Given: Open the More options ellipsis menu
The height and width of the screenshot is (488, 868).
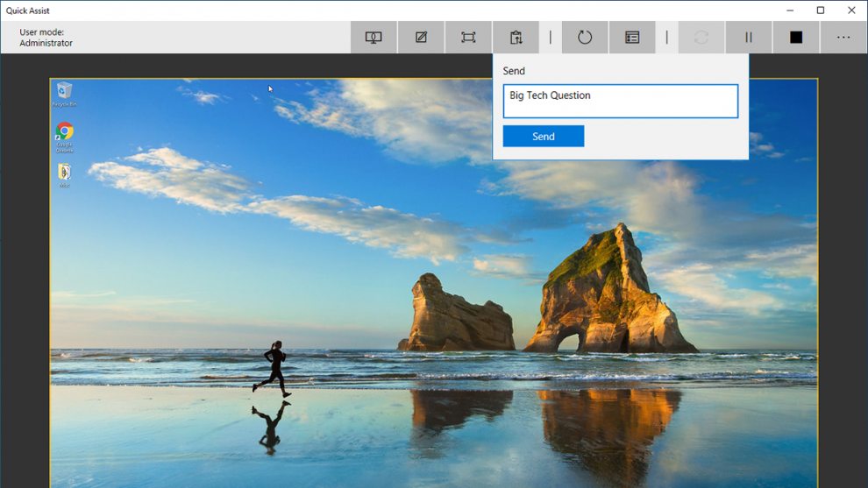Looking at the screenshot, I should coord(843,37).
